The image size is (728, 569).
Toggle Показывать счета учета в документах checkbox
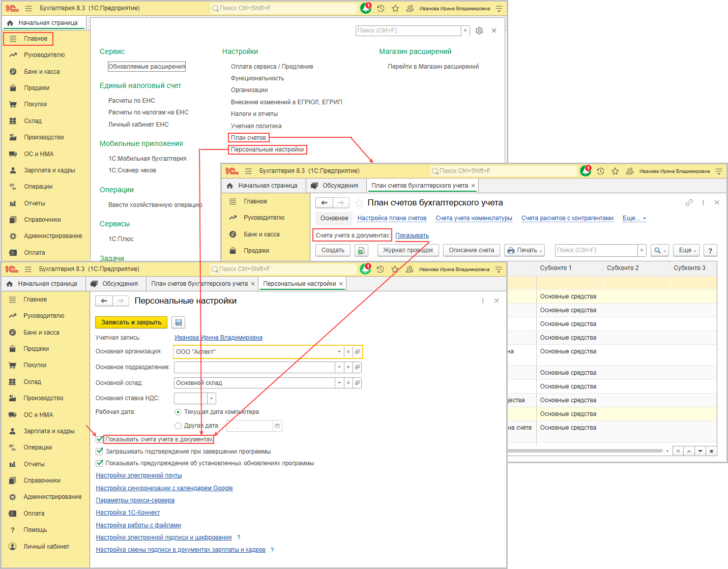click(100, 439)
